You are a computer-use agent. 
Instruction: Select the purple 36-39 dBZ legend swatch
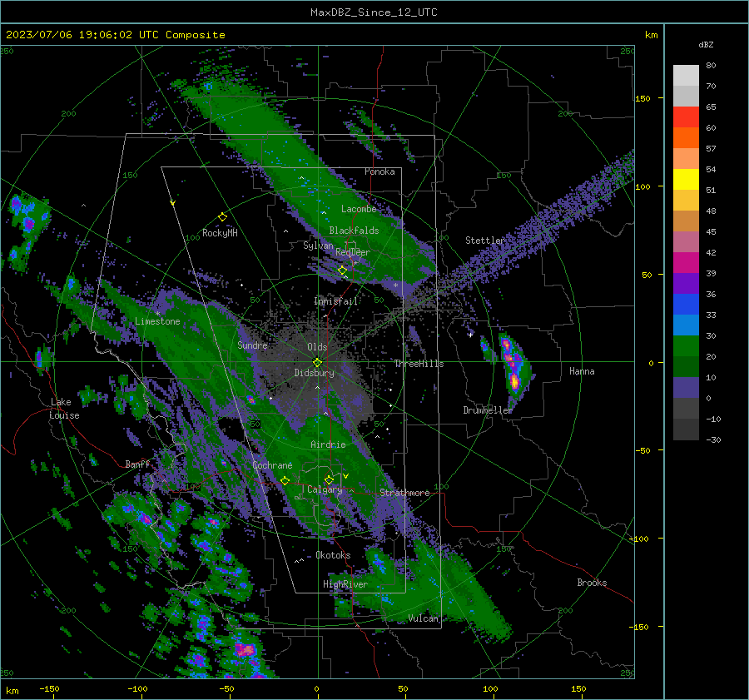(x=686, y=283)
